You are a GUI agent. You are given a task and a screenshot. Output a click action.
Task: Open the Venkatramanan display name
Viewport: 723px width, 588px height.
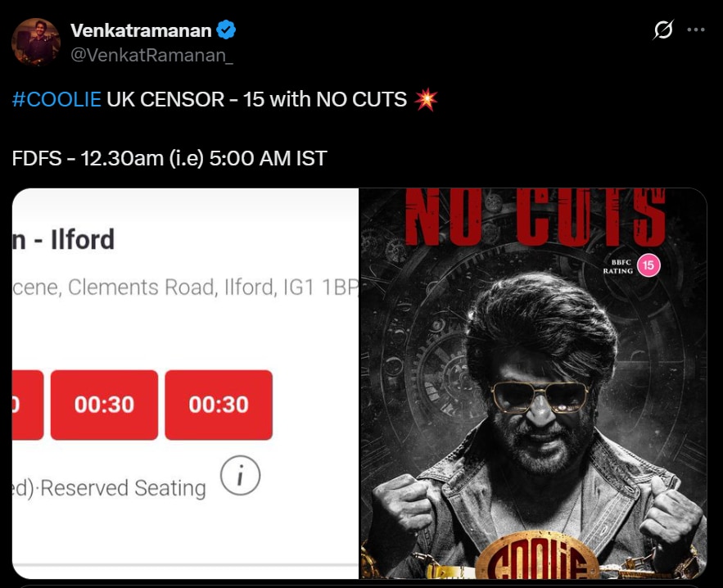click(x=141, y=30)
